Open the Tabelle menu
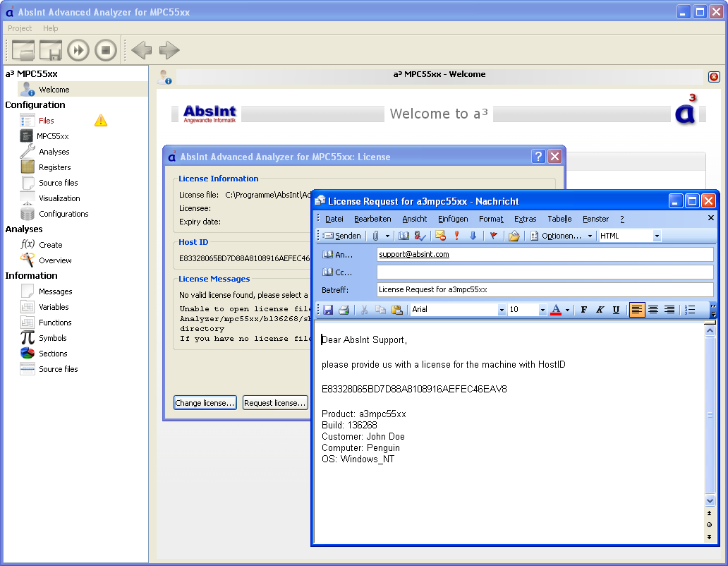This screenshot has height=566, width=728. point(559,219)
